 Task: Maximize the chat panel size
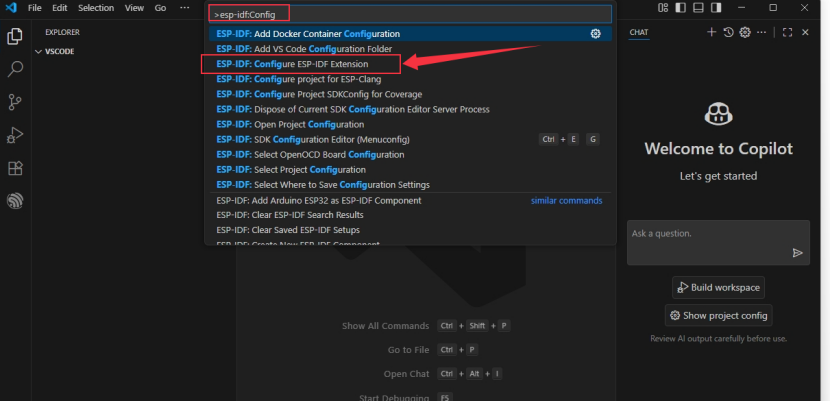(x=788, y=32)
